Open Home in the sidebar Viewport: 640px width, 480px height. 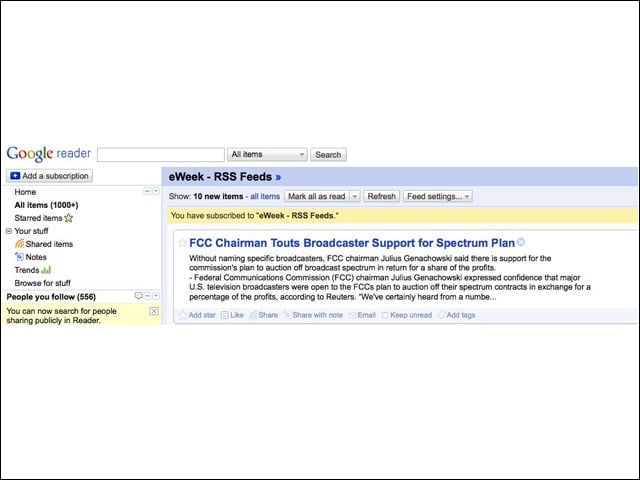point(25,192)
